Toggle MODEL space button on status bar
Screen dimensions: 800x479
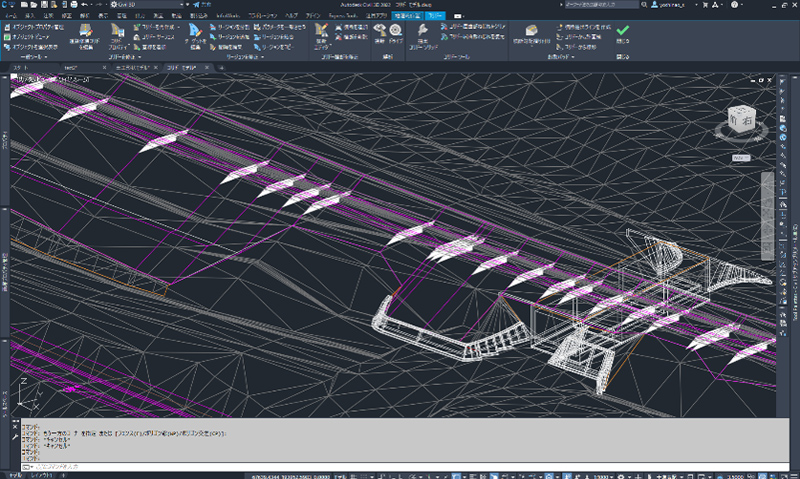click(x=340, y=476)
